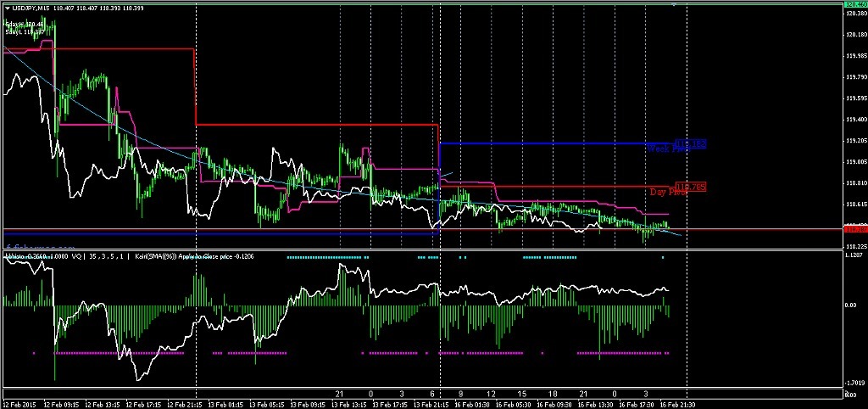The width and height of the screenshot is (868, 409).
Task: Click the 12 Feb 09:15 time label
Action: point(61,405)
